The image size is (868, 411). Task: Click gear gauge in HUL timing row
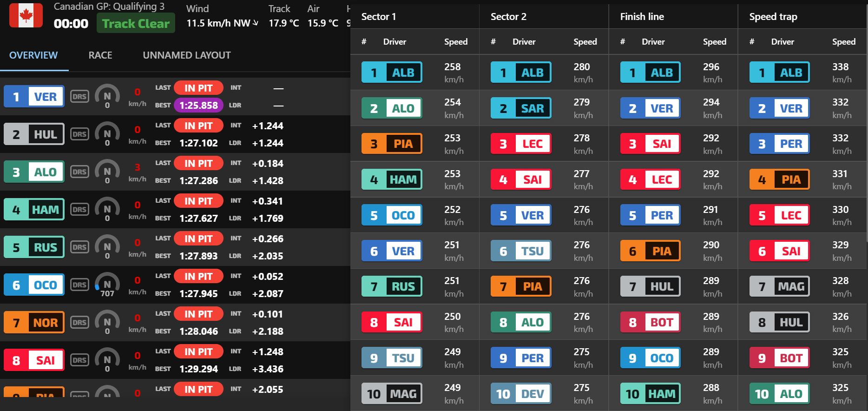tap(107, 134)
